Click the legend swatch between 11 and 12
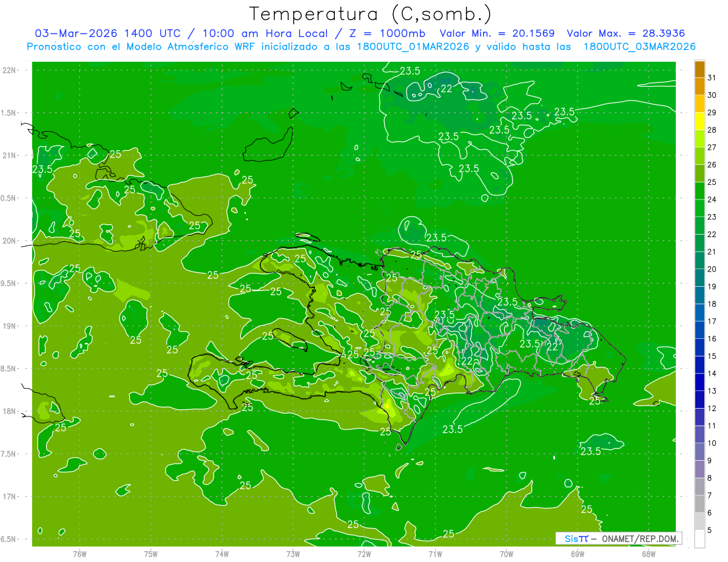The image size is (728, 562). click(699, 417)
